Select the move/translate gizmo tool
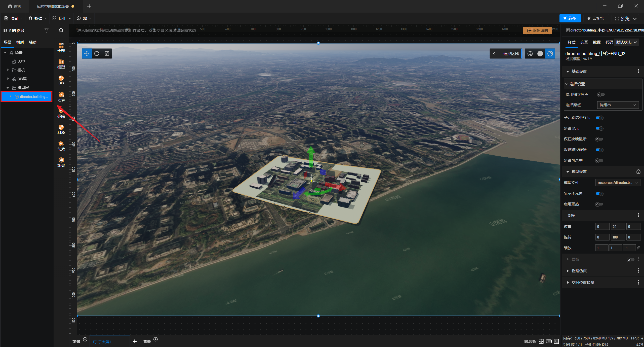The width and height of the screenshot is (644, 347). tap(87, 54)
